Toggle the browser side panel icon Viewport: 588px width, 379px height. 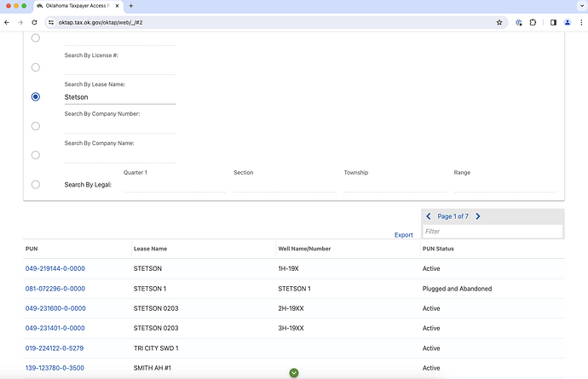[553, 22]
